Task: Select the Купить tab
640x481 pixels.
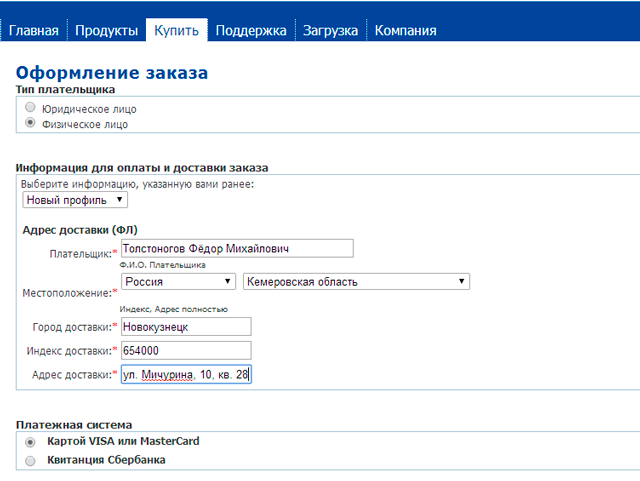Action: [x=176, y=30]
